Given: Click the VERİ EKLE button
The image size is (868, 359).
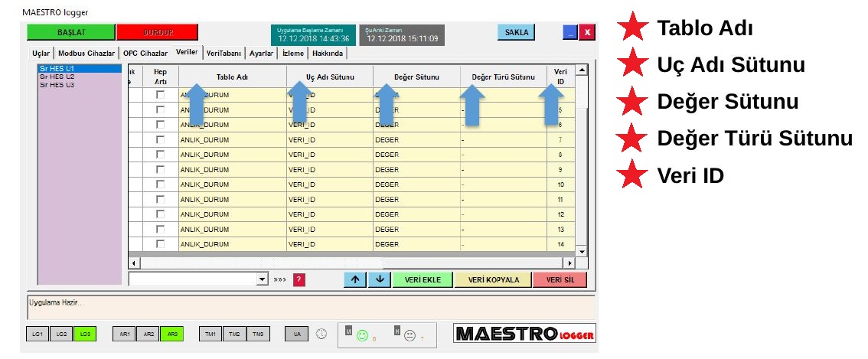Looking at the screenshot, I should pos(423,280).
